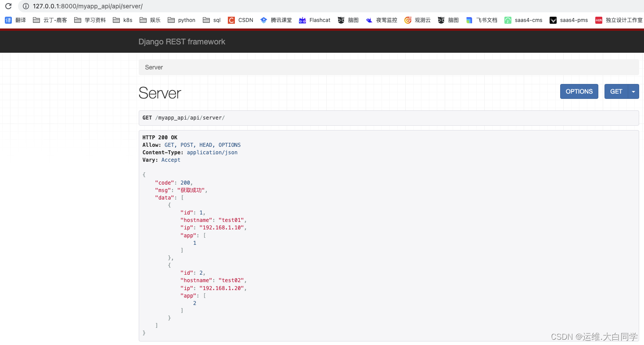This screenshot has width=644, height=345.
Task: Click the Server breadcrumb
Action: coord(154,67)
